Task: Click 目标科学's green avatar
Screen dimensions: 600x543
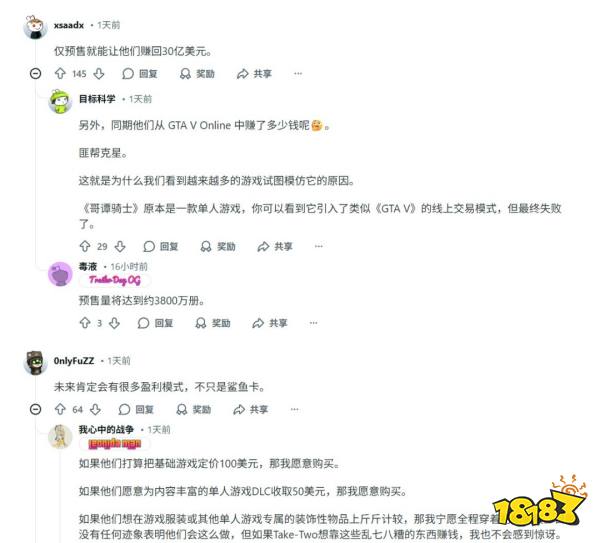Action: pos(60,102)
